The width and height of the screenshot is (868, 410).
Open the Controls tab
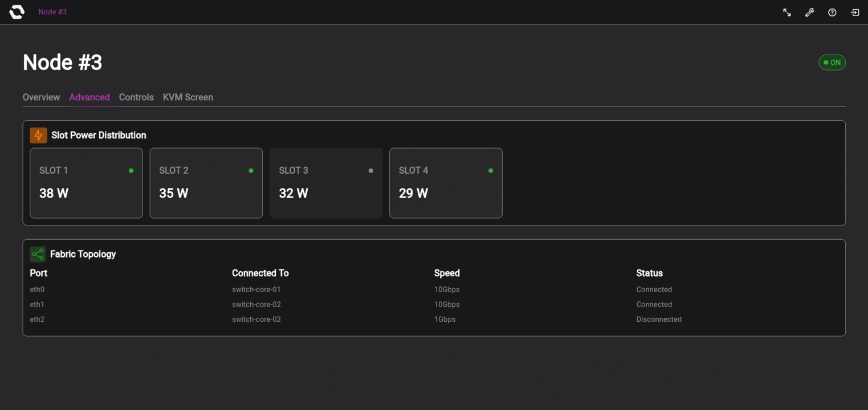pyautogui.click(x=136, y=97)
